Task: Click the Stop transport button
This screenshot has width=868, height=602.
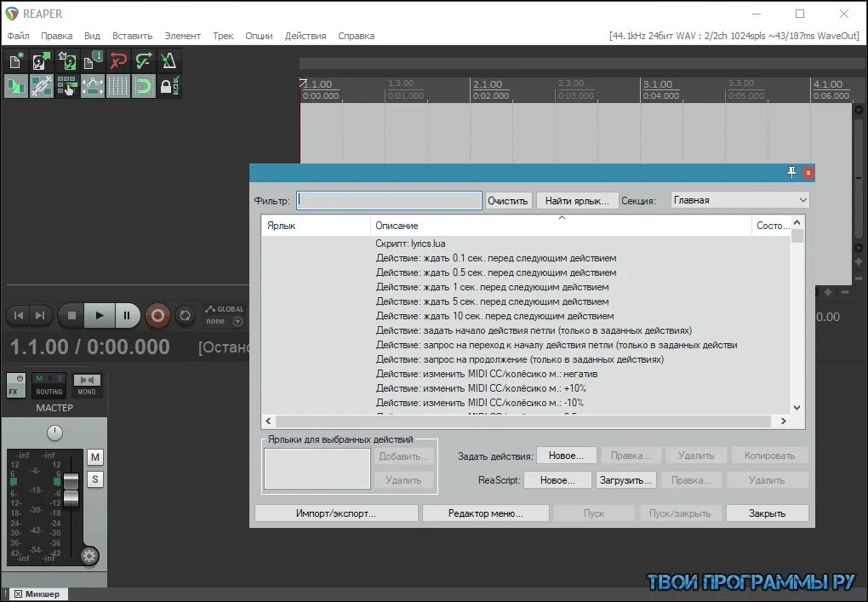Action: (71, 316)
